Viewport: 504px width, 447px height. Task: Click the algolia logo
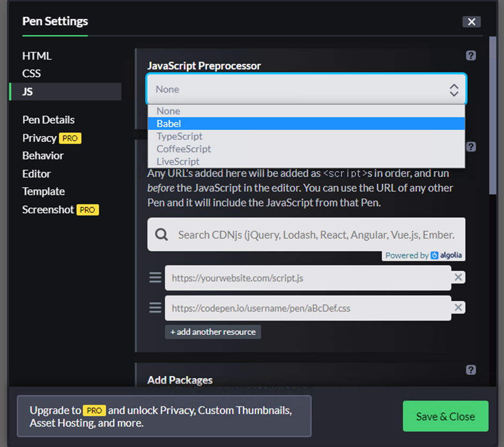tap(447, 255)
